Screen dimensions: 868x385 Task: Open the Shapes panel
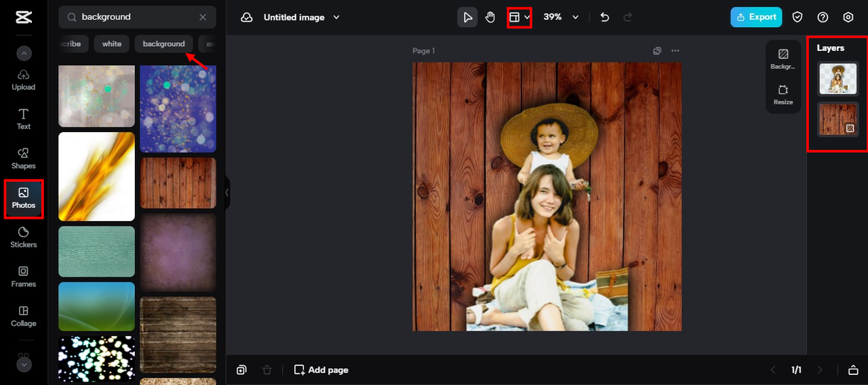(24, 159)
